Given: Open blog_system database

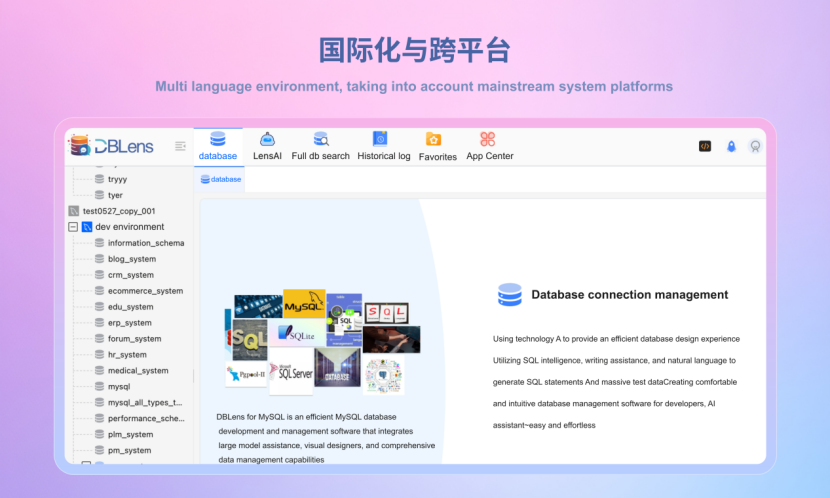Looking at the screenshot, I should click(x=132, y=259).
